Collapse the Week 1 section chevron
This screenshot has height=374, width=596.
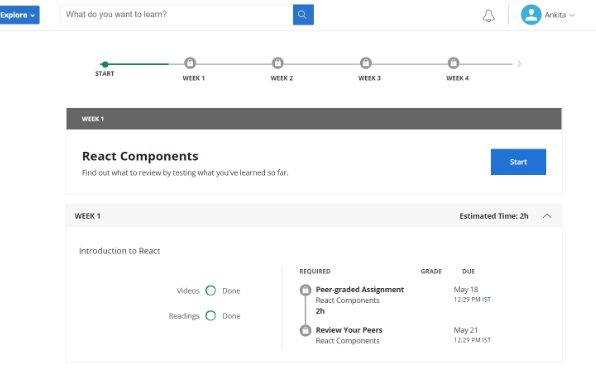click(x=547, y=216)
